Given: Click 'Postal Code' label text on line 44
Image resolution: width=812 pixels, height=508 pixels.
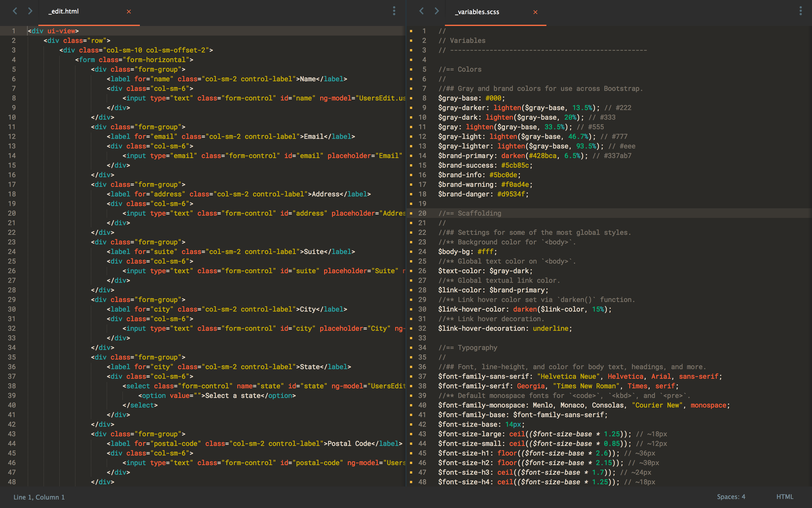Looking at the screenshot, I should point(349,443).
